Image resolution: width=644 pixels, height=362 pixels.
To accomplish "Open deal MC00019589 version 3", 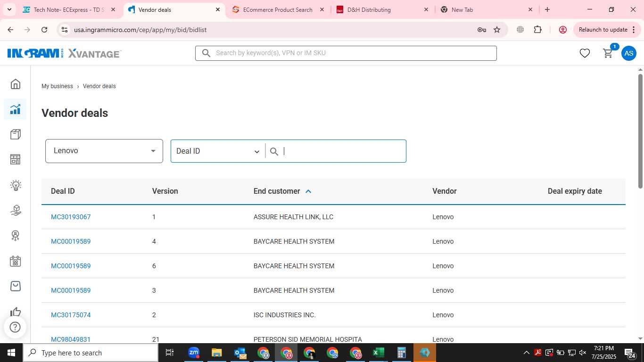I will (71, 290).
